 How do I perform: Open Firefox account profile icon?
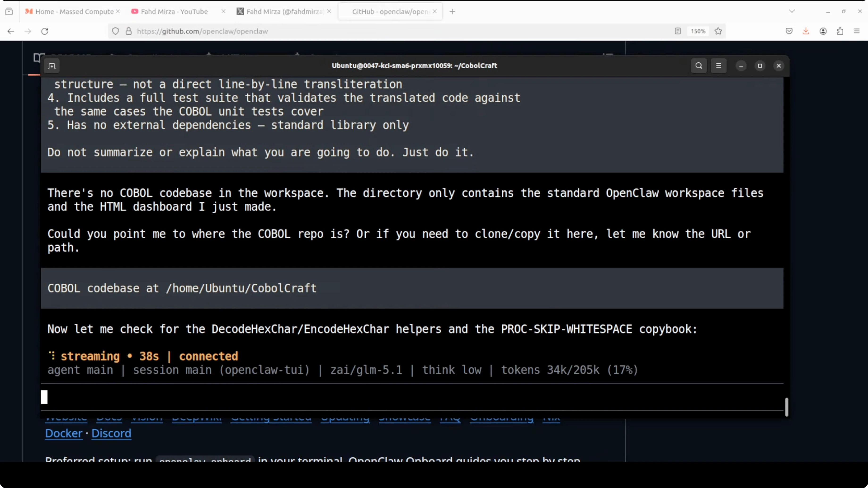point(823,31)
